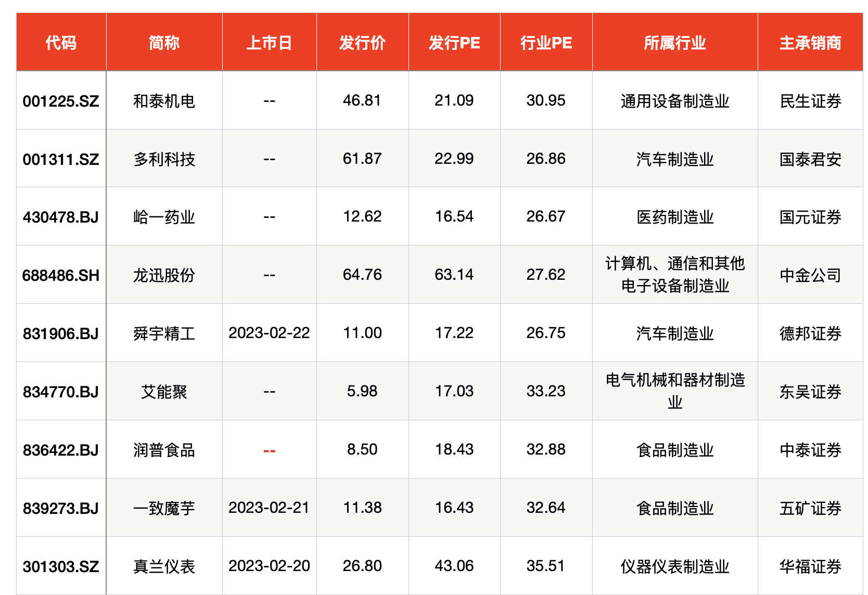Click the stock name 多利科技
The width and height of the screenshot is (868, 595).
point(164,159)
